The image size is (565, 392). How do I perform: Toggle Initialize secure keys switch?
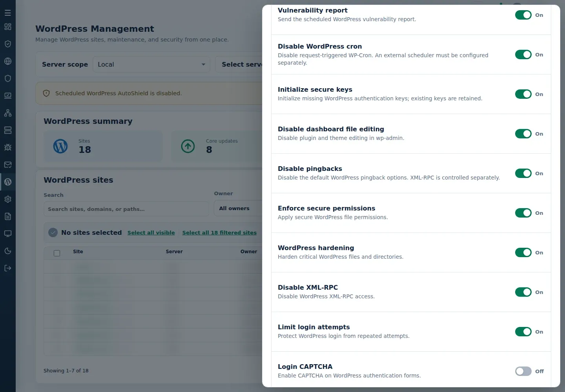[x=523, y=94]
